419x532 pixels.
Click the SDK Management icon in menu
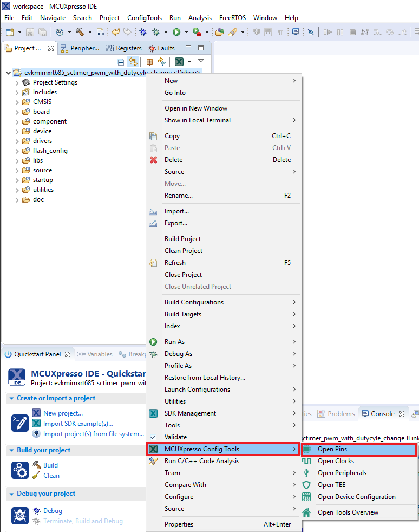coord(153,413)
